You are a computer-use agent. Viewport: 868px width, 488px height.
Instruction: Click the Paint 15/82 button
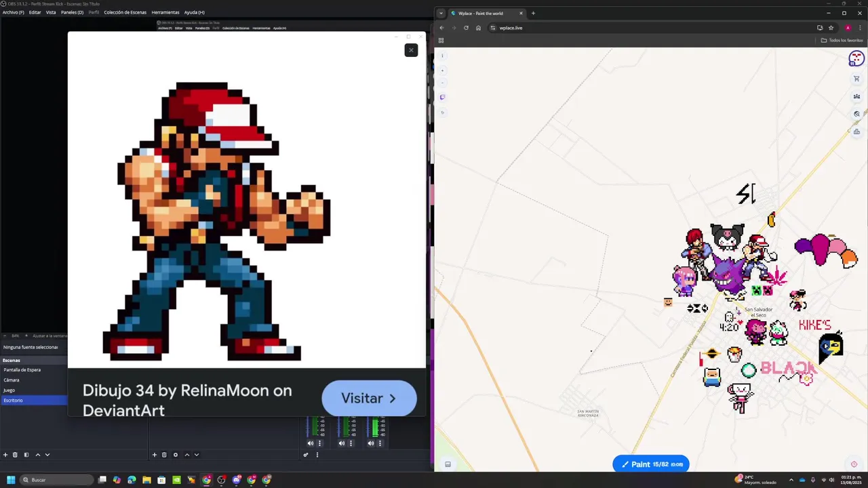point(651,464)
